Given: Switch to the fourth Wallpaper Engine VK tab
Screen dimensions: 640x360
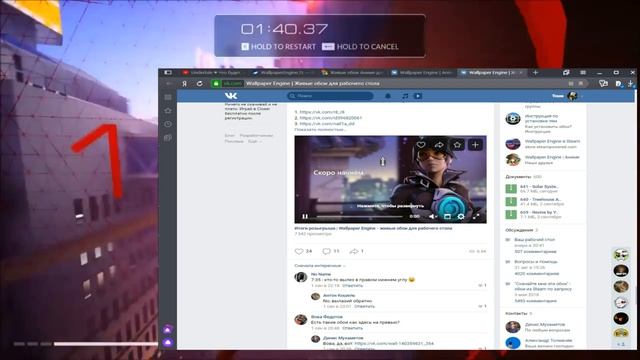Looking at the screenshot, I should (x=422, y=73).
